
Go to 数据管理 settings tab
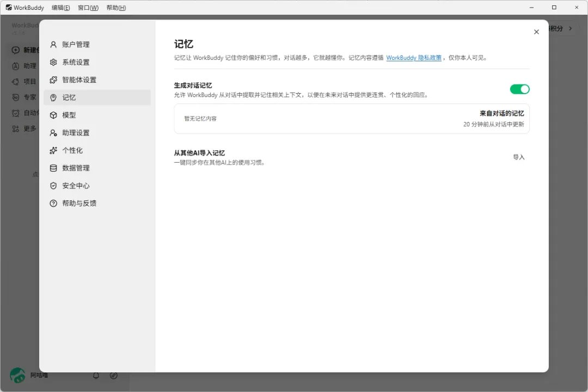tap(97, 168)
